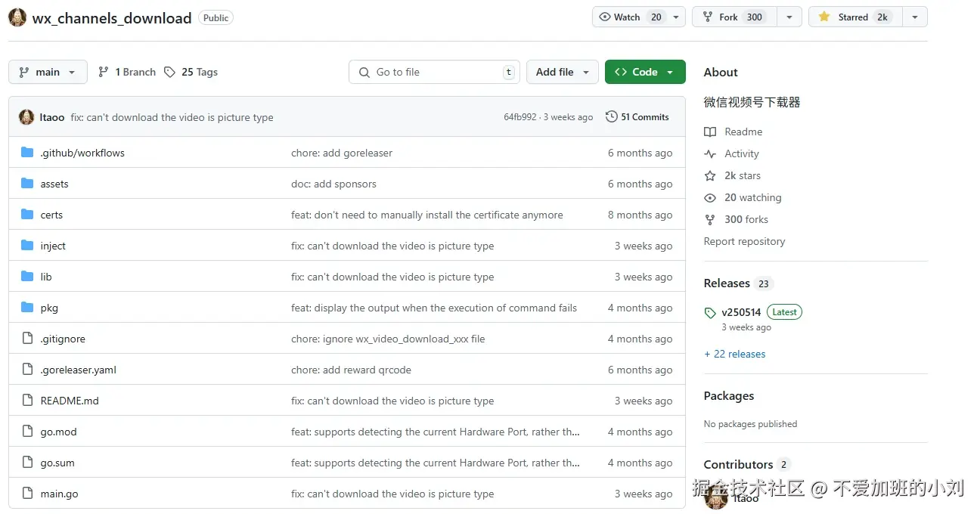The height and width of the screenshot is (514, 980).
Task: Click the history clock icon beside 51 Commits
Action: tap(611, 117)
